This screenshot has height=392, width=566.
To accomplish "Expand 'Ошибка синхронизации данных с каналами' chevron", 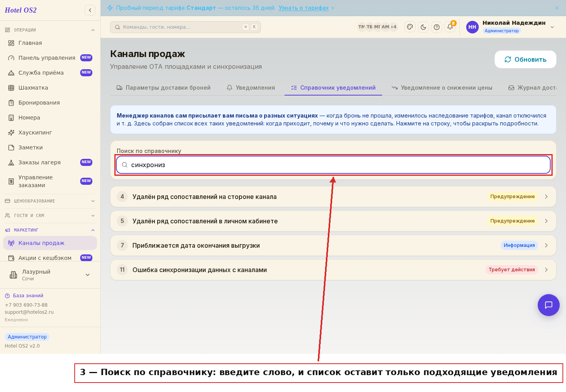I will click(x=546, y=270).
